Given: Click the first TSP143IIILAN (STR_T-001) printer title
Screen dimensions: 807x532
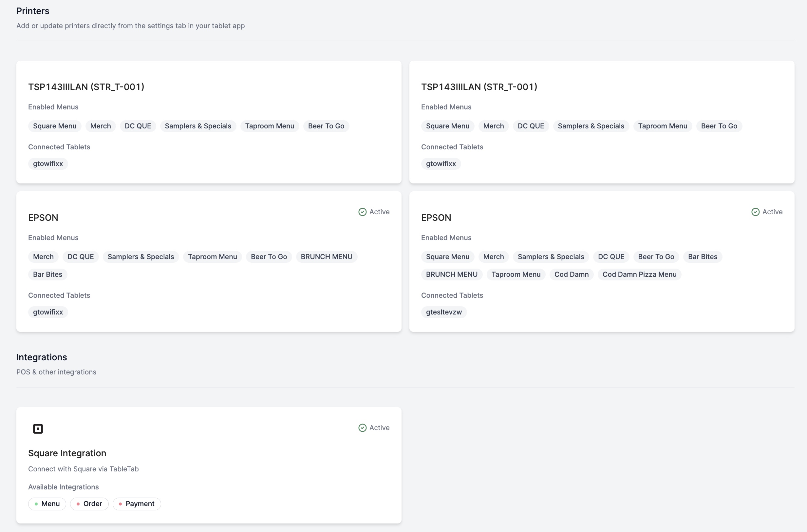Looking at the screenshot, I should click(86, 87).
